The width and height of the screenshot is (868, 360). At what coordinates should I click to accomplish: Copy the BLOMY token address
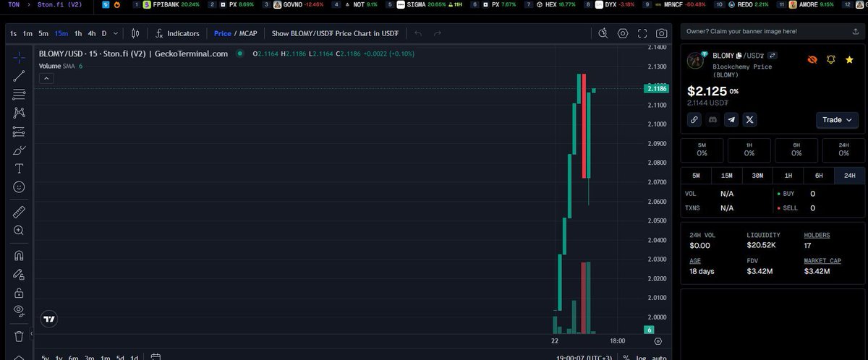pos(739,56)
